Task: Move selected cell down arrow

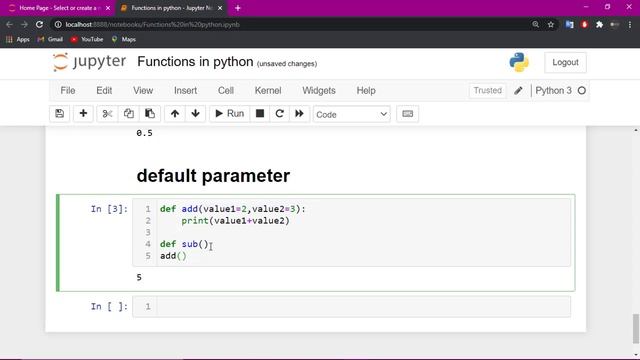Action: (x=196, y=113)
